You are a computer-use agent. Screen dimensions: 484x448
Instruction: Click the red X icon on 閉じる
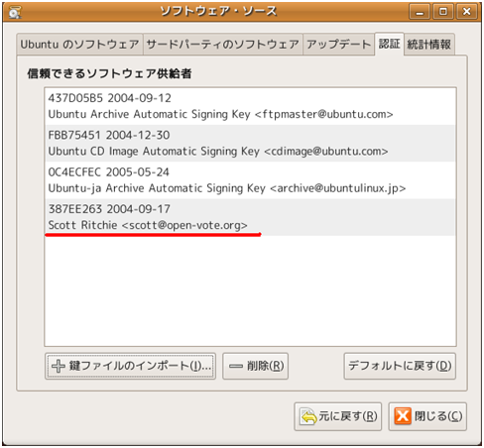pyautogui.click(x=403, y=416)
